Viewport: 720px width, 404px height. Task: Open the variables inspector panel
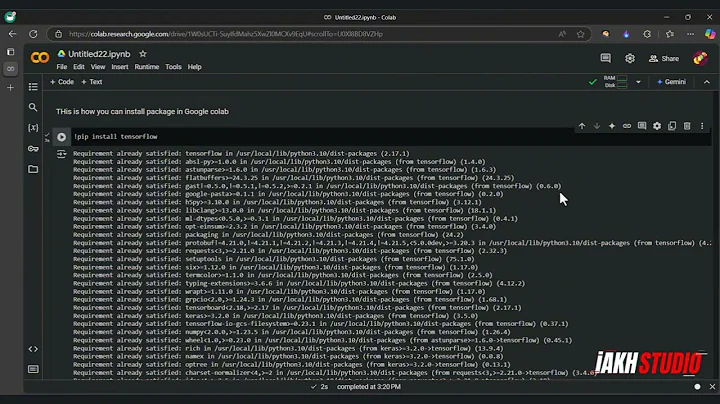(33, 128)
